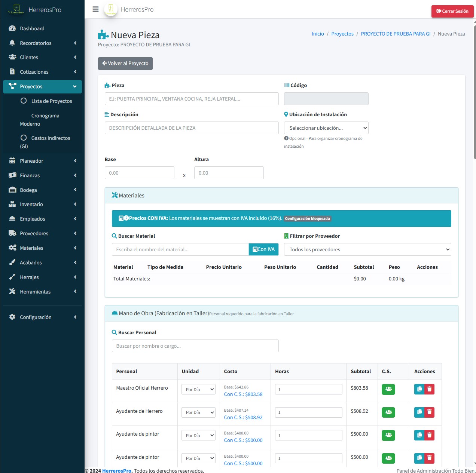
Task: Click the hamburger menu toggle icon
Action: click(x=95, y=9)
